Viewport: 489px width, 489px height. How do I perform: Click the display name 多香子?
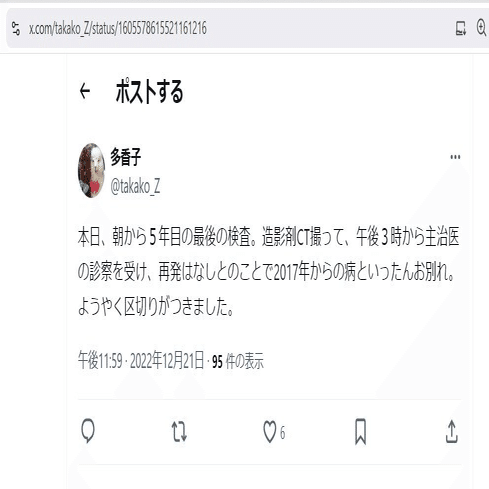click(126, 157)
